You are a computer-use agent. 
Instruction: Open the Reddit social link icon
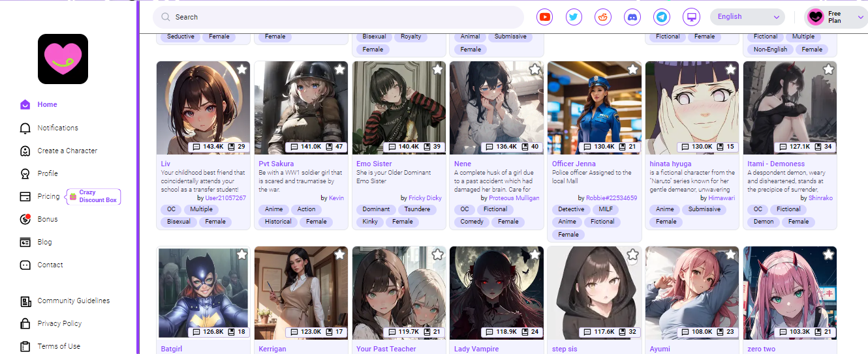pyautogui.click(x=603, y=17)
